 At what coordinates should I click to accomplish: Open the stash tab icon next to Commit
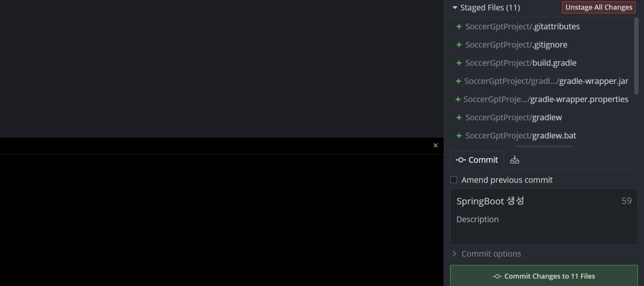[x=515, y=160]
